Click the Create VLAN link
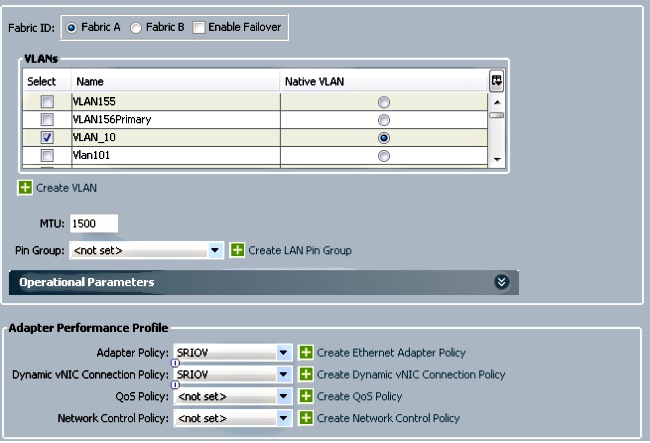This screenshot has height=443, width=650. 66,188
